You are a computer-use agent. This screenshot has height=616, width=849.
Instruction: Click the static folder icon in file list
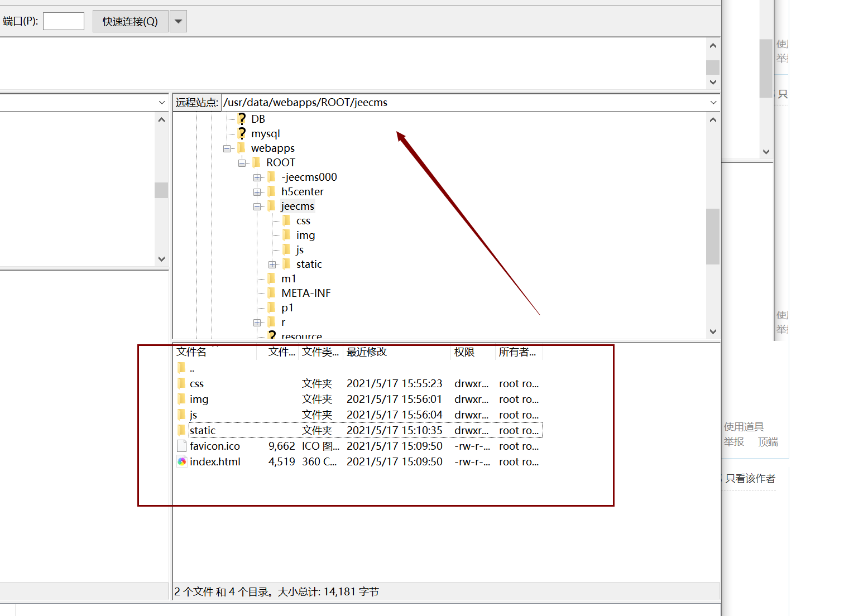181,430
